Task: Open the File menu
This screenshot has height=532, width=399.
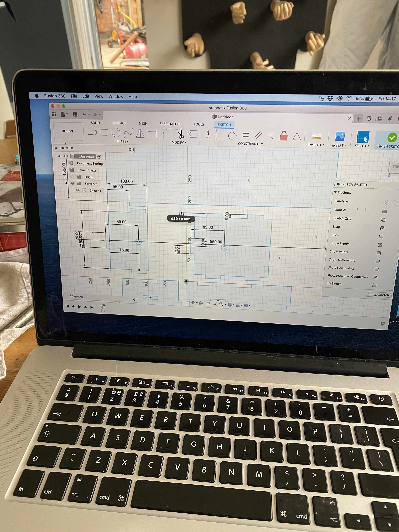Action: [74, 96]
